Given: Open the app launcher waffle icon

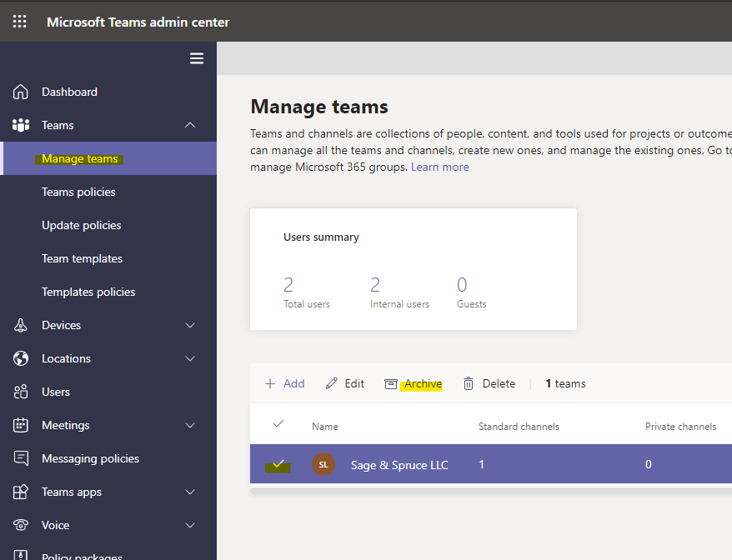Looking at the screenshot, I should pyautogui.click(x=20, y=22).
